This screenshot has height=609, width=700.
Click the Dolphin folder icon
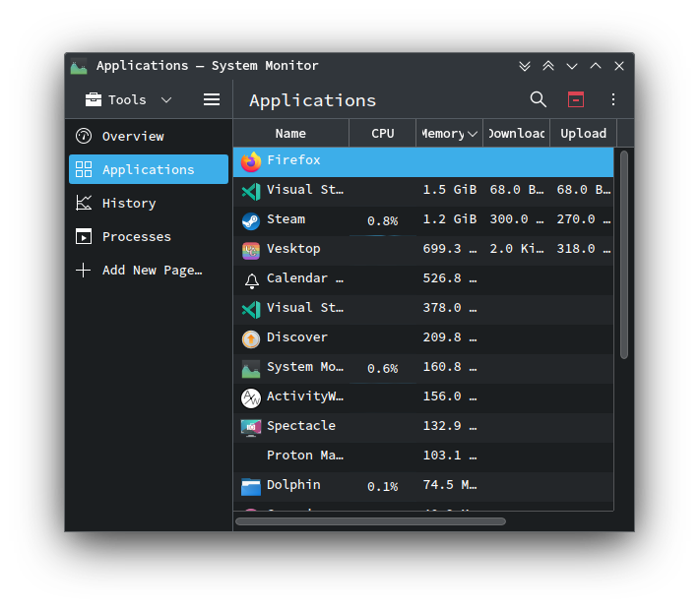251,487
